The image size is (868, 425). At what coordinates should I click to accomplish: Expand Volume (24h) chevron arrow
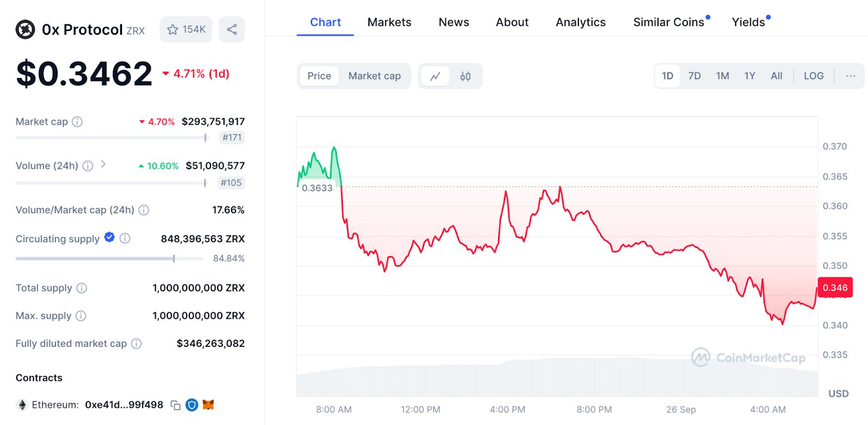[x=103, y=164]
